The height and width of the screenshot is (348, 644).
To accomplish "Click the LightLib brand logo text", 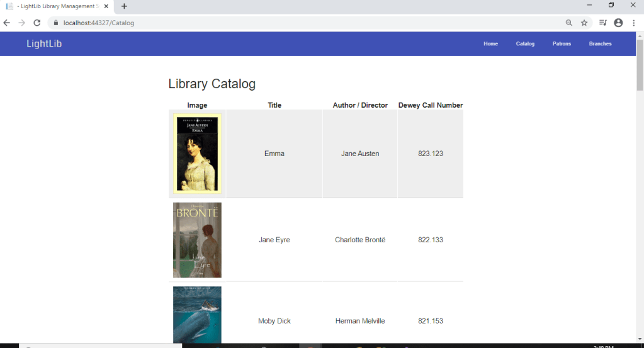I will coord(44,44).
